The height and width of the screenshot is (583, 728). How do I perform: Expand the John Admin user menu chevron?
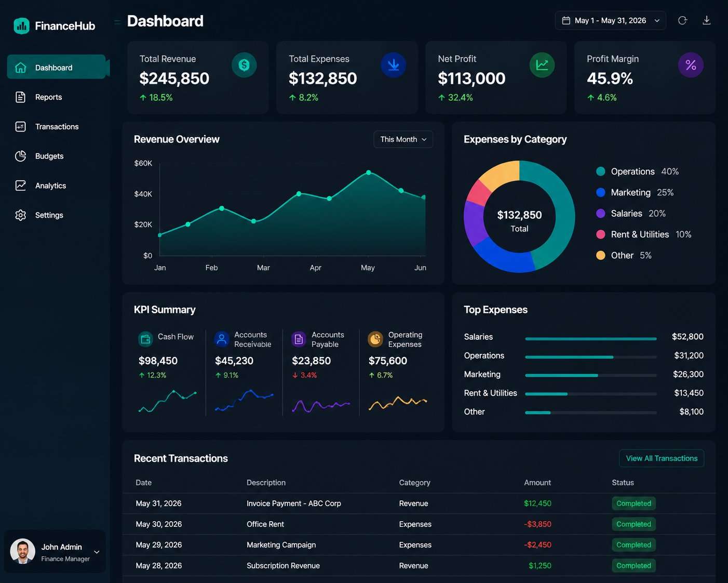tap(97, 552)
